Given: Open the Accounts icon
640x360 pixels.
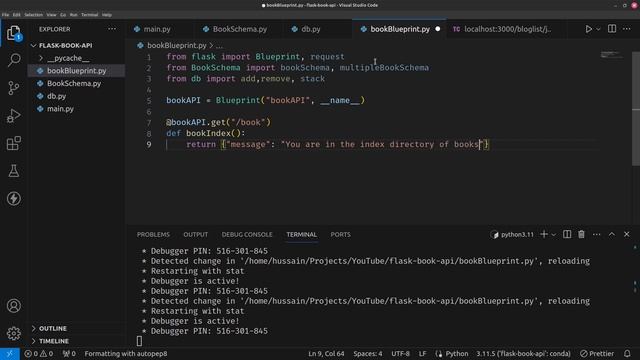Looking at the screenshot, I should coord(13,305).
